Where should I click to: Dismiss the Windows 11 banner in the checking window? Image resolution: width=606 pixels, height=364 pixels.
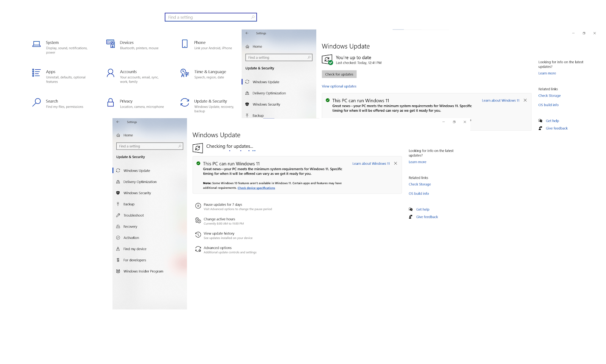point(395,164)
